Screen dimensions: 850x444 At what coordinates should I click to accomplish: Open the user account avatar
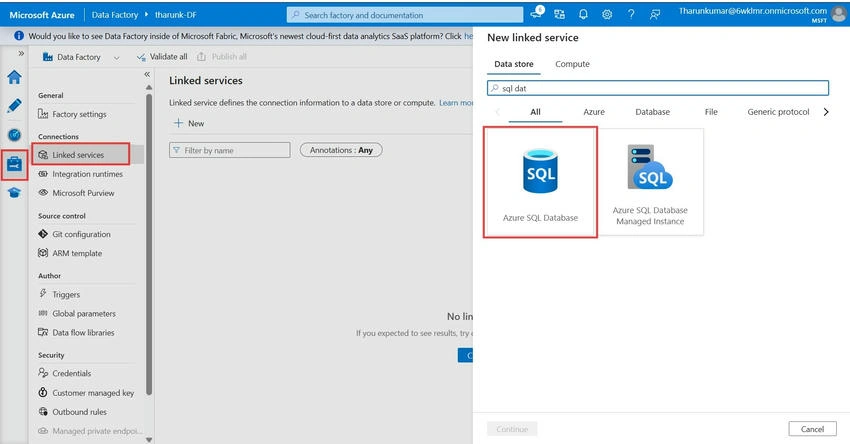839,15
